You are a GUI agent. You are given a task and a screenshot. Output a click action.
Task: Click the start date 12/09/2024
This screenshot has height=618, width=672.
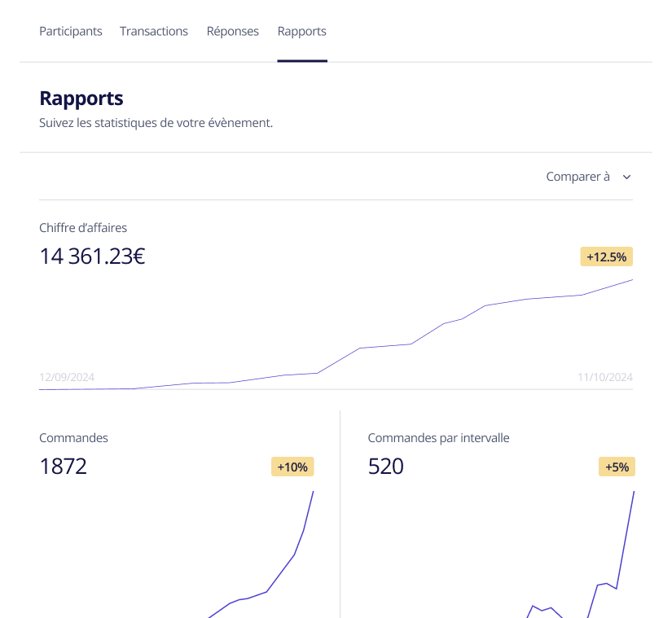click(x=67, y=377)
